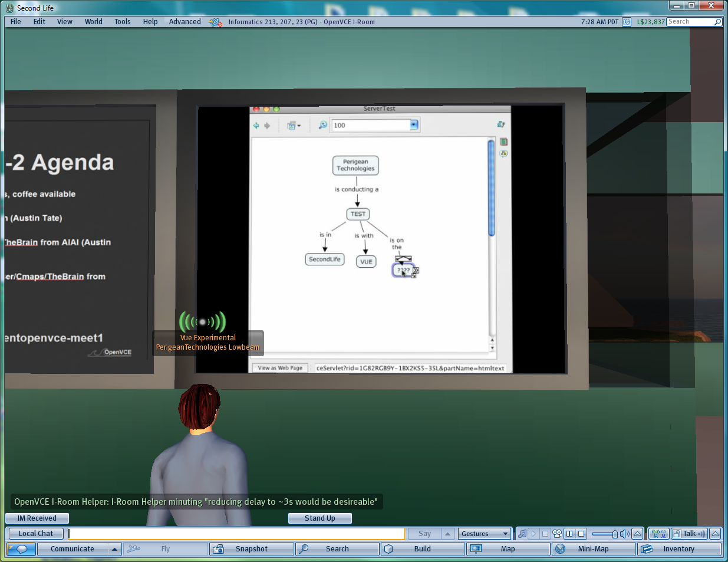Click the edit styles icon in ServerTest toolbar

pyautogui.click(x=501, y=124)
